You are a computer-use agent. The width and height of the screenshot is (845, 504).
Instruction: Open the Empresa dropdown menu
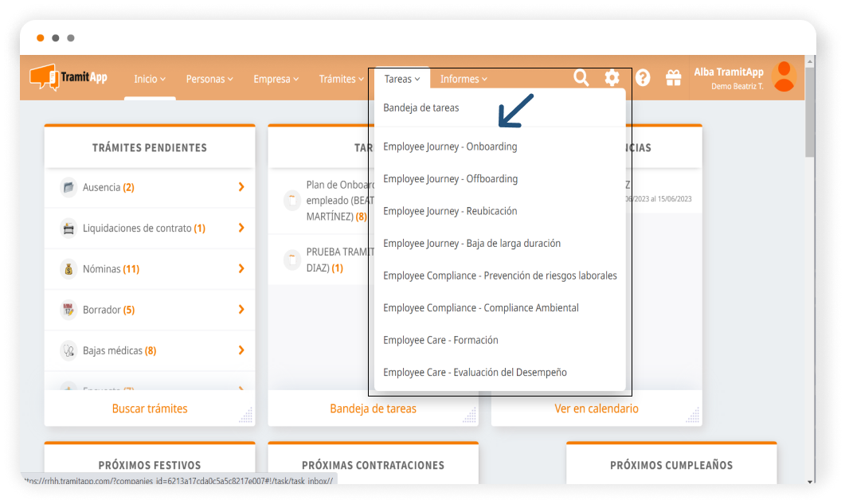coord(276,79)
